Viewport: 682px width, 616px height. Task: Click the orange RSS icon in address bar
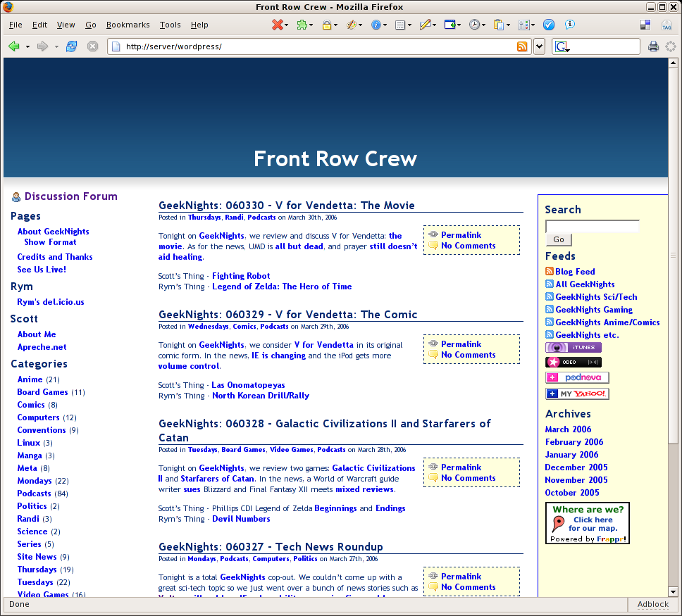pos(522,46)
